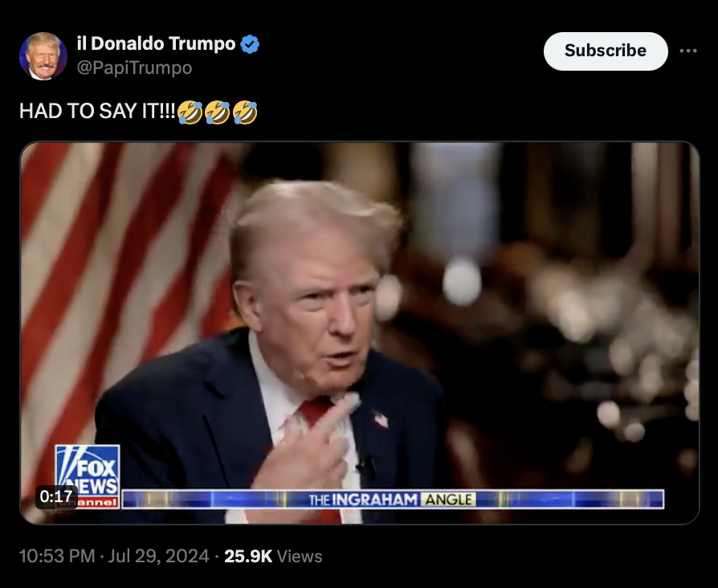Click the middle rolling-laughing emoji
The width and height of the screenshot is (718, 588).
click(217, 112)
